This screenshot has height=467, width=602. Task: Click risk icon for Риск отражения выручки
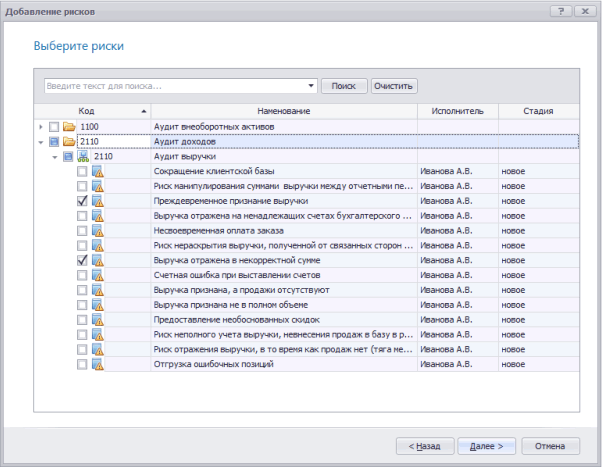(98, 349)
